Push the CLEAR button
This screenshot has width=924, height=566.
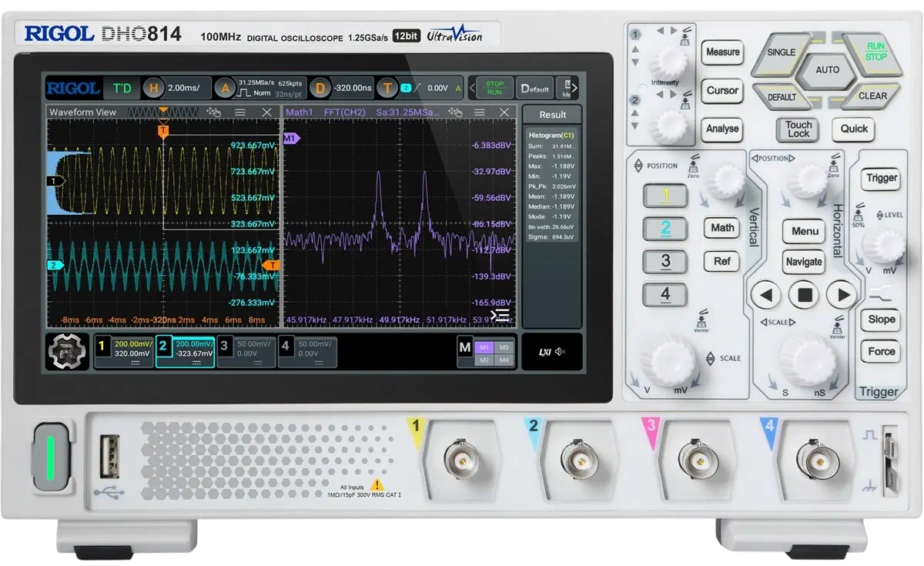tap(872, 96)
